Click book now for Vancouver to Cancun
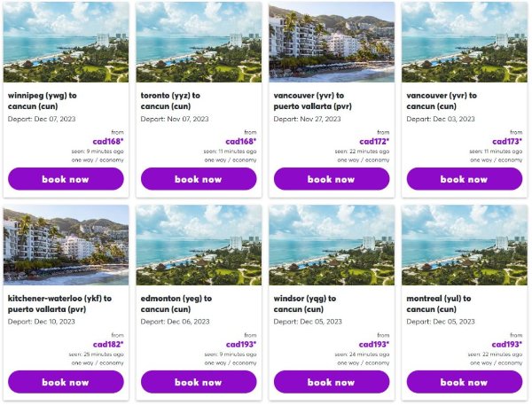 tap(464, 179)
